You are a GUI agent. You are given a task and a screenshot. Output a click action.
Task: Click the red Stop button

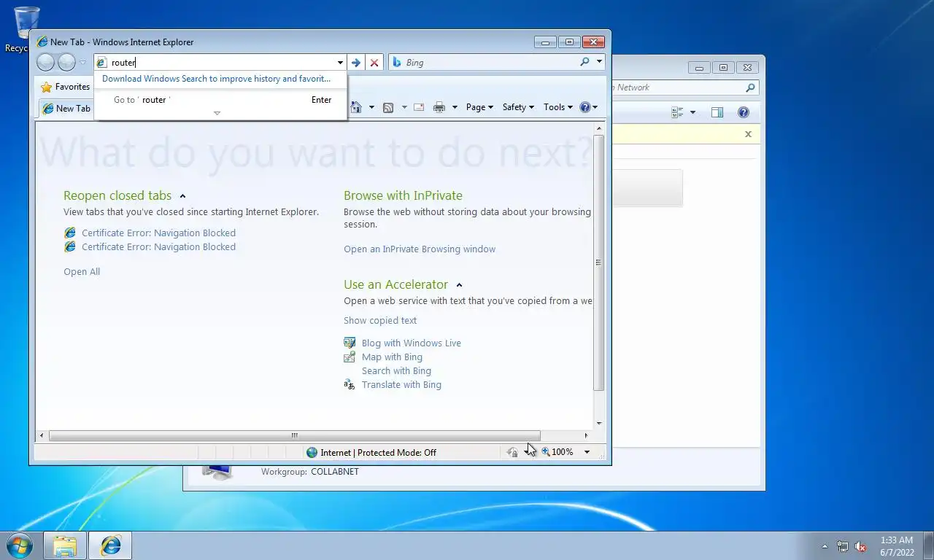(x=374, y=63)
